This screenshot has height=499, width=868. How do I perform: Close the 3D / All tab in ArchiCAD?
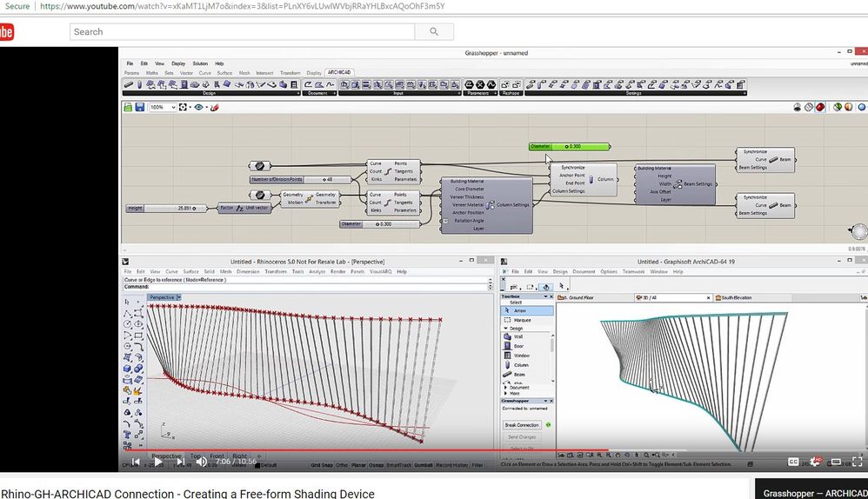(x=708, y=297)
